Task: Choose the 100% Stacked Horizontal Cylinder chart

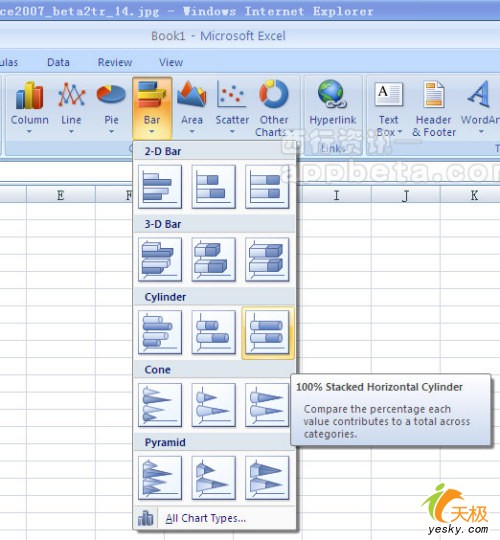Action: [268, 333]
